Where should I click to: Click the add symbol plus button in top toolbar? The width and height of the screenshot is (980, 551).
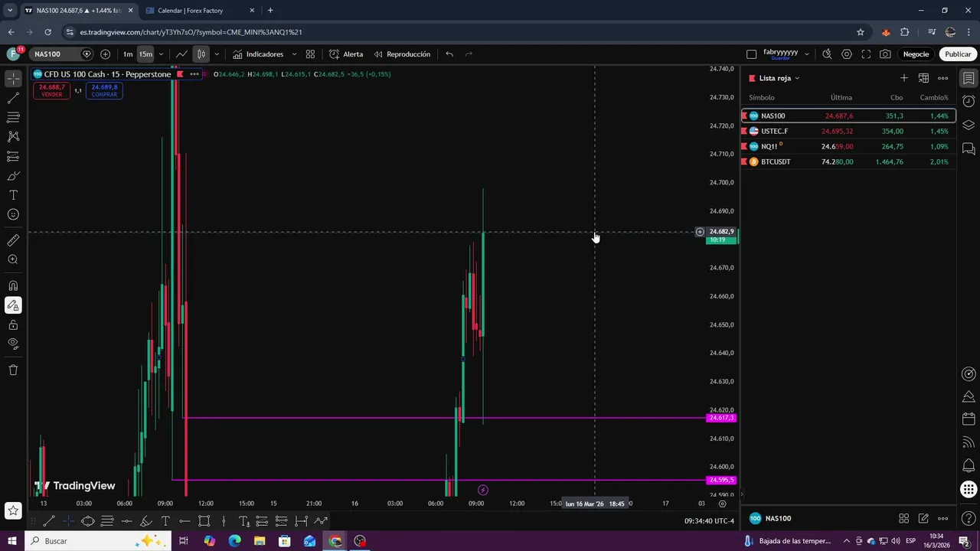(105, 54)
